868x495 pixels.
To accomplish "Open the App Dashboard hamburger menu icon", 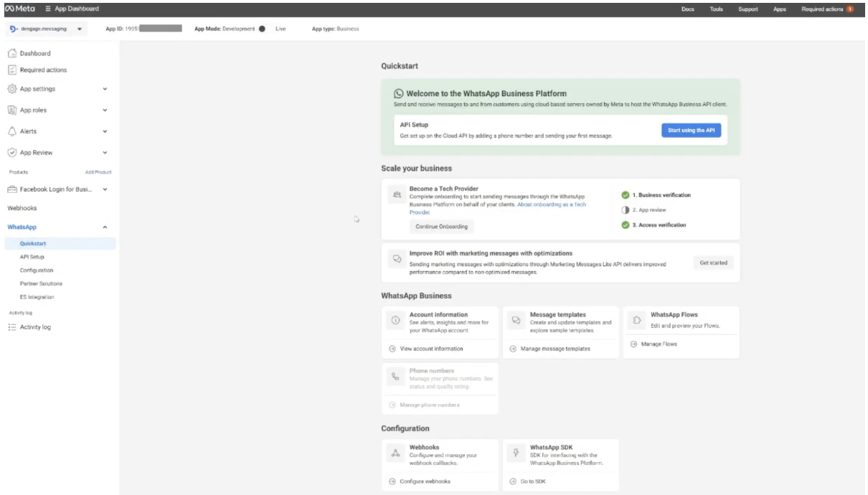I will (47, 9).
